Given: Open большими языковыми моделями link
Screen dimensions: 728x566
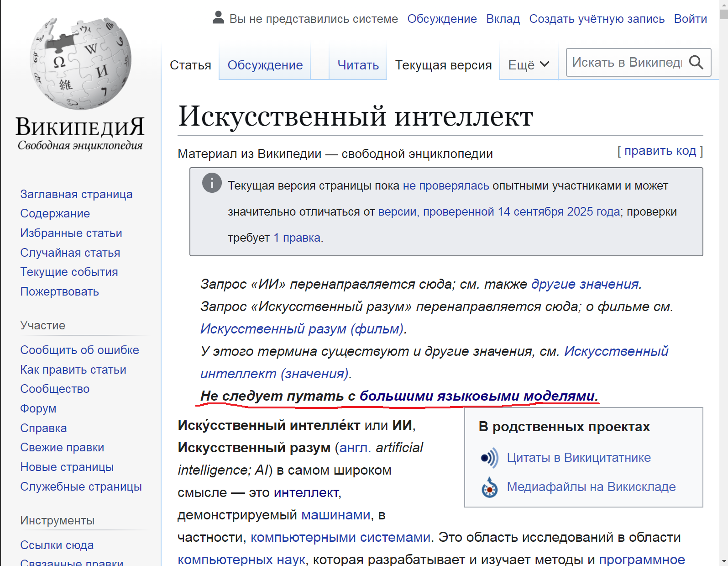Looking at the screenshot, I should coord(478,396).
